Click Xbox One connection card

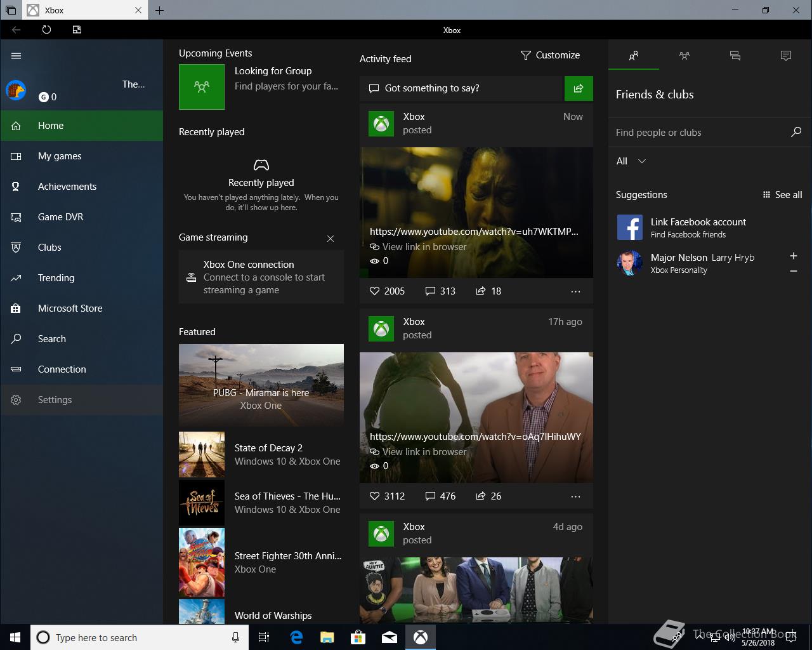(x=261, y=277)
